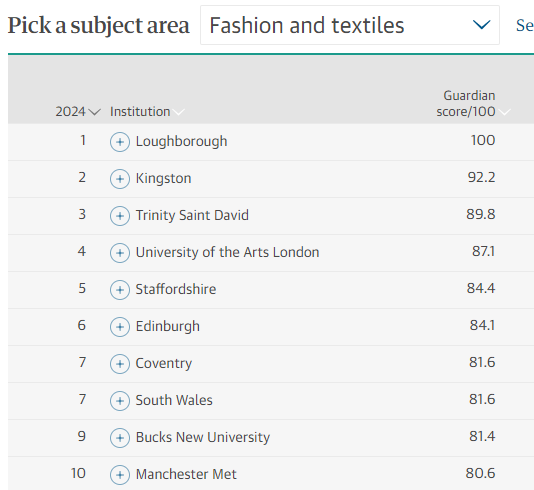Screen dimensions: 534x490
Task: Open the Fashion and textiles subject dropdown
Action: [x=350, y=25]
